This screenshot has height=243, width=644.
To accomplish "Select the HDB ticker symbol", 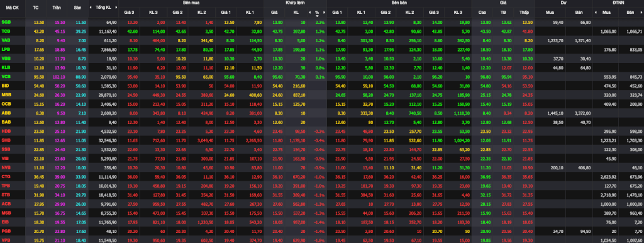I will pos(6,131).
